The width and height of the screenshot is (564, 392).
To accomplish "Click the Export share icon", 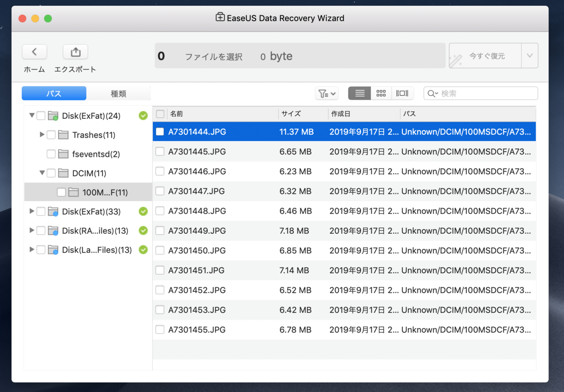I will (x=75, y=52).
